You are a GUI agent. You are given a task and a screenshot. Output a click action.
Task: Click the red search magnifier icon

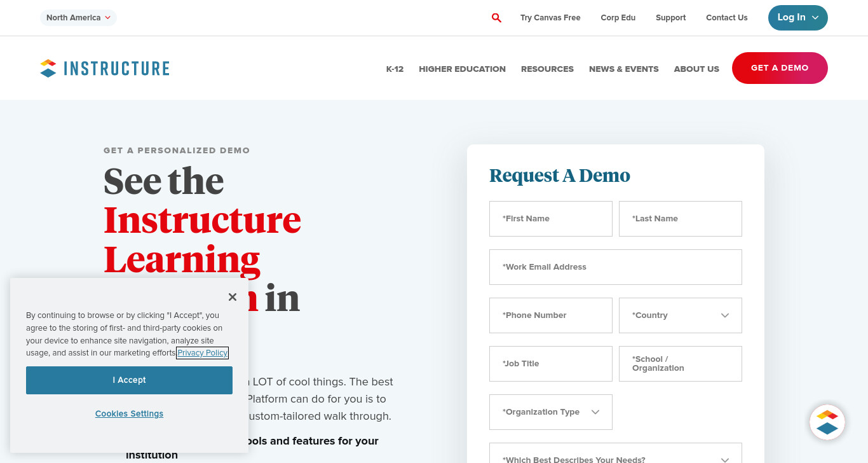pos(496,18)
